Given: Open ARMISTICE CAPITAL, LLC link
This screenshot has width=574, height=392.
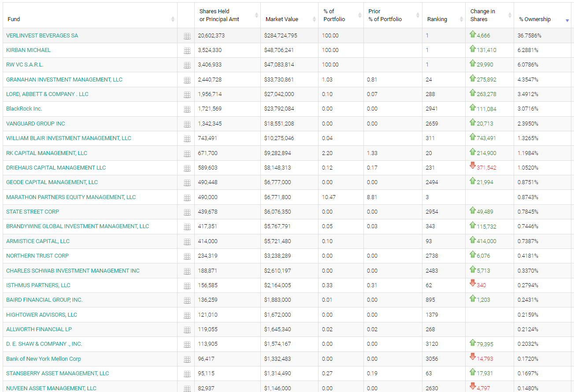Looking at the screenshot, I should 38,241.
